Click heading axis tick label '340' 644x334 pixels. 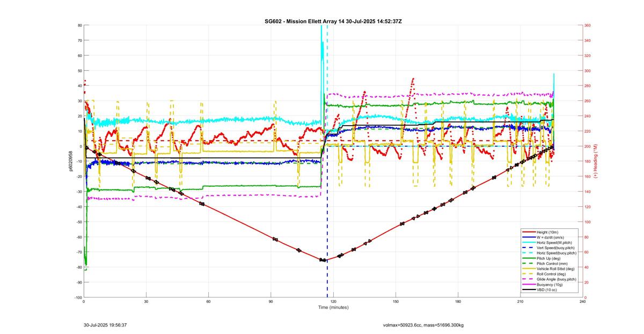588,40
